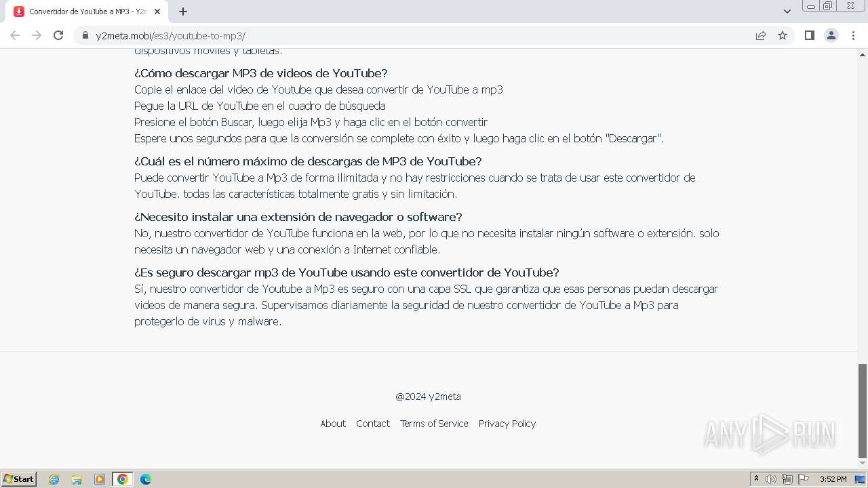The image size is (868, 488).
Task: Click the Show desktop button in tray
Action: click(861, 479)
